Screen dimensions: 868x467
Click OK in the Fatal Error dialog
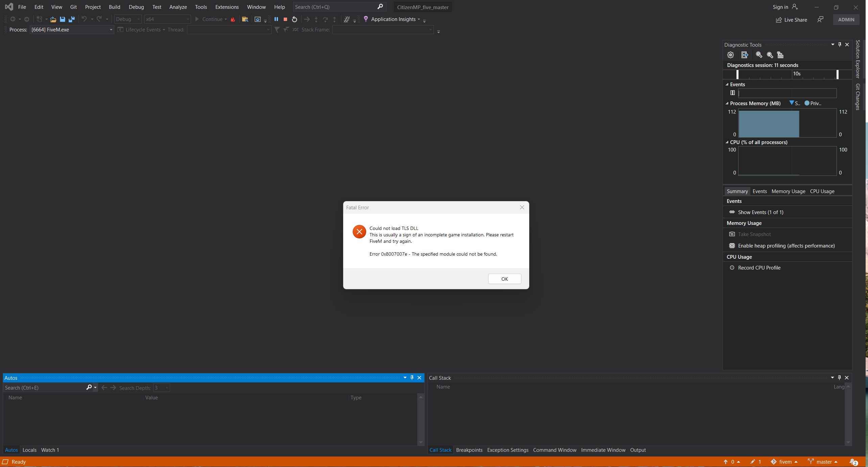coord(504,279)
